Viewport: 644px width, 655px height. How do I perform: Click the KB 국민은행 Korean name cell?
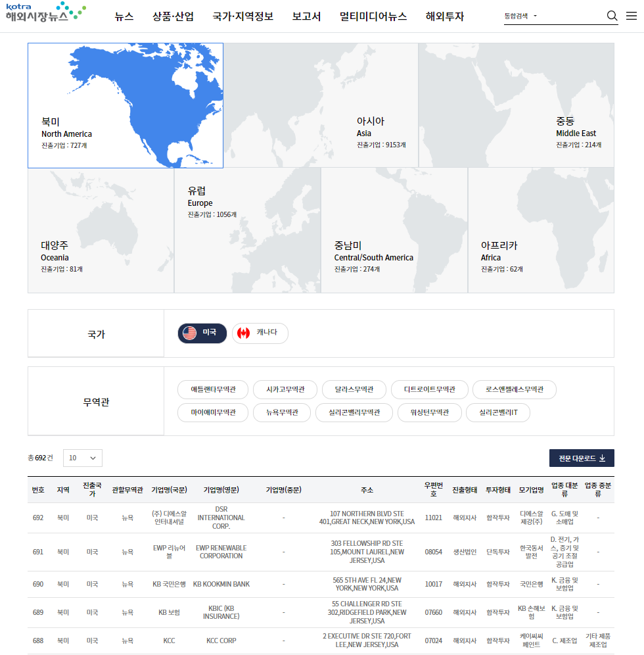click(169, 584)
